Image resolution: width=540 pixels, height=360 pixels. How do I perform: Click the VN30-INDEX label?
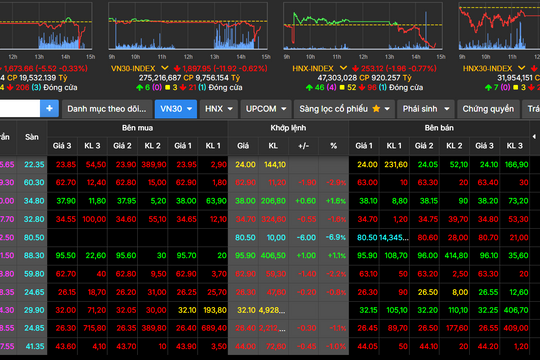tap(133, 68)
